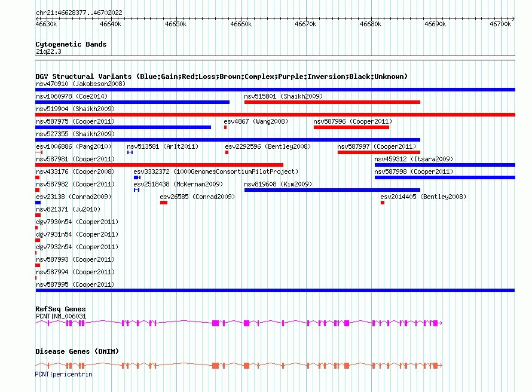
Task: Click the RefSeq Genes track title
Action: point(60,309)
